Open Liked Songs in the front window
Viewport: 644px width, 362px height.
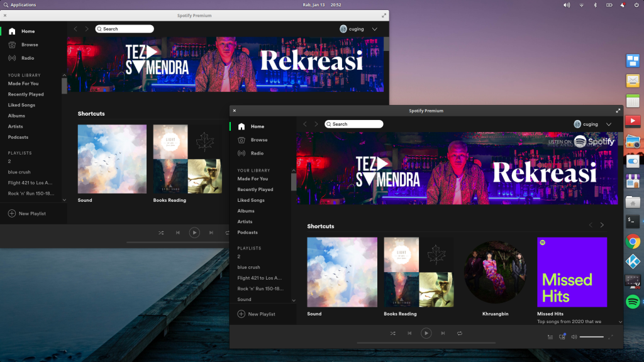tap(251, 200)
